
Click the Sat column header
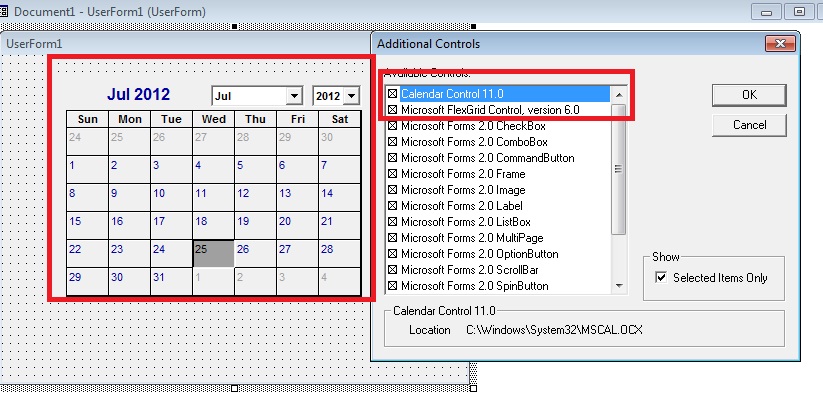click(340, 119)
